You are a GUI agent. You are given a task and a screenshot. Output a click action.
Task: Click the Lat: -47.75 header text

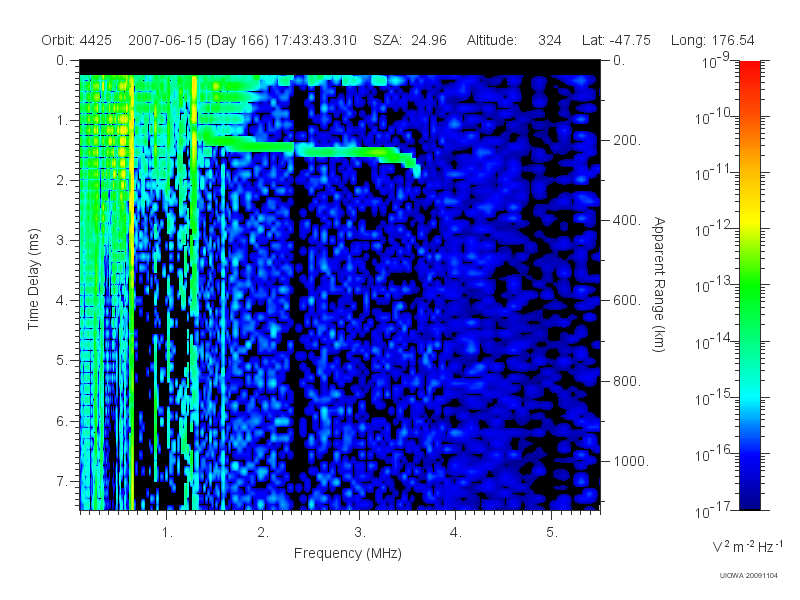[x=616, y=40]
